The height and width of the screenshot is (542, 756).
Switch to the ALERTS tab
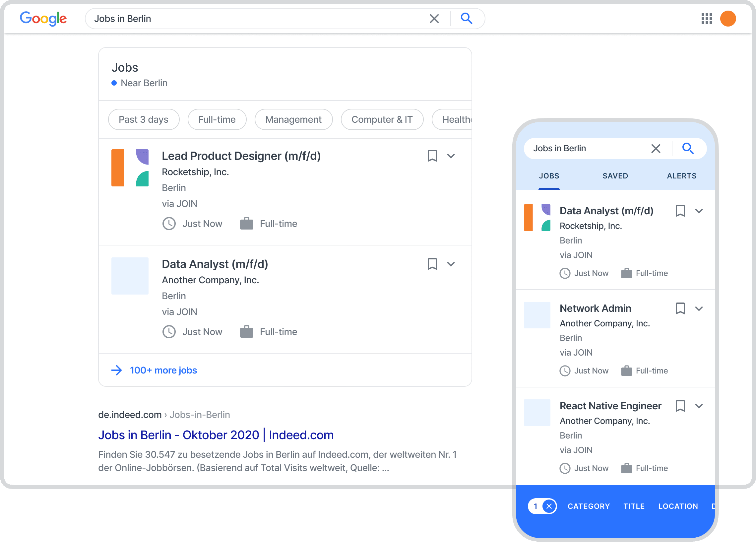pos(681,176)
